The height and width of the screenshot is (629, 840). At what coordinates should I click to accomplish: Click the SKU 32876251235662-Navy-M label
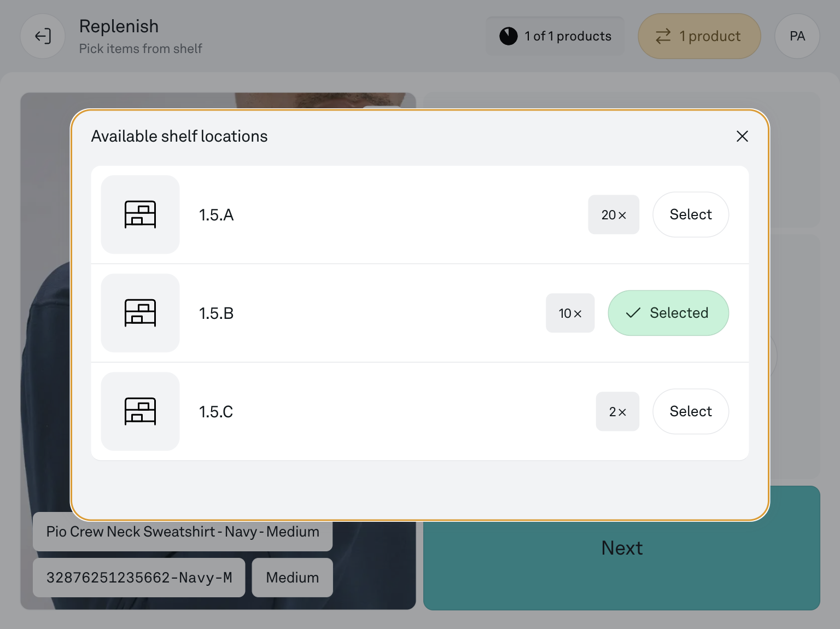(x=139, y=578)
